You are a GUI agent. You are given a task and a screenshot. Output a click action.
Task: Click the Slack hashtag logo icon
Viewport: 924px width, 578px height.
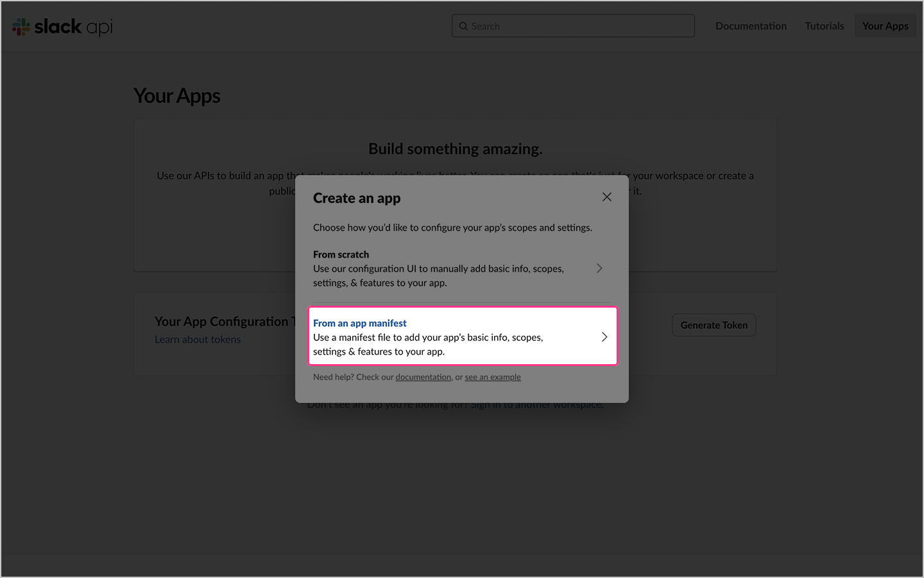pos(21,27)
